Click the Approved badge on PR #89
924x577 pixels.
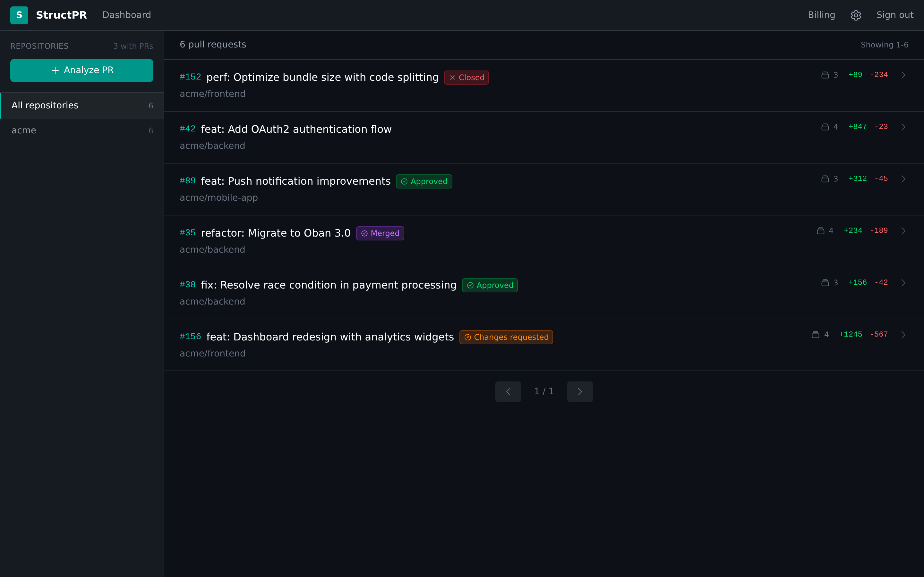[x=424, y=181]
